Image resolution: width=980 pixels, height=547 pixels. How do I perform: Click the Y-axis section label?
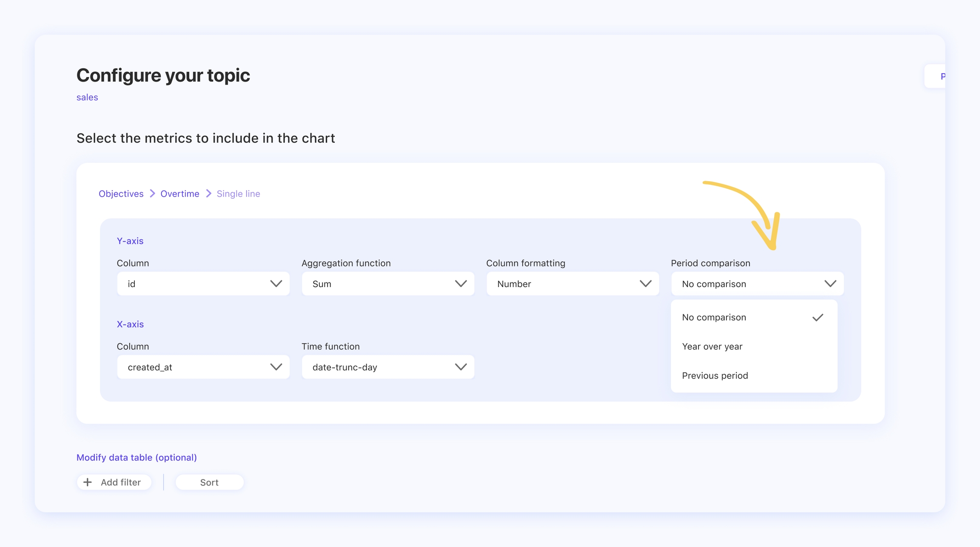pos(130,241)
